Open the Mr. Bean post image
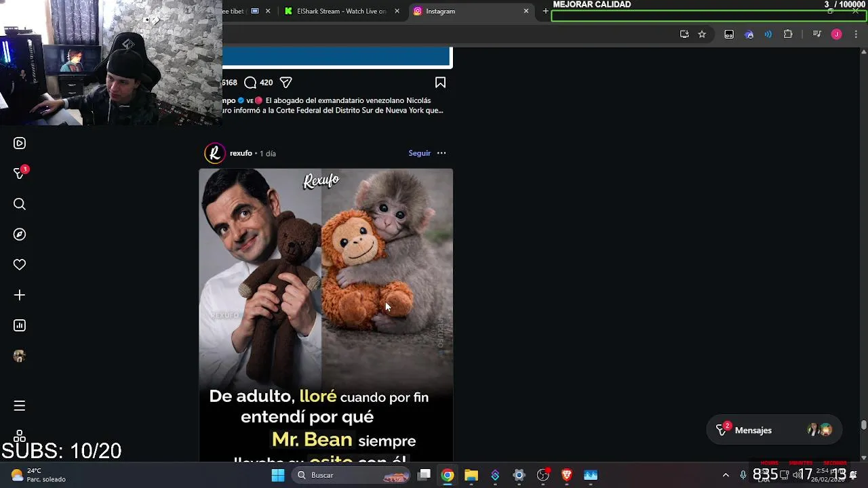 pos(325,315)
